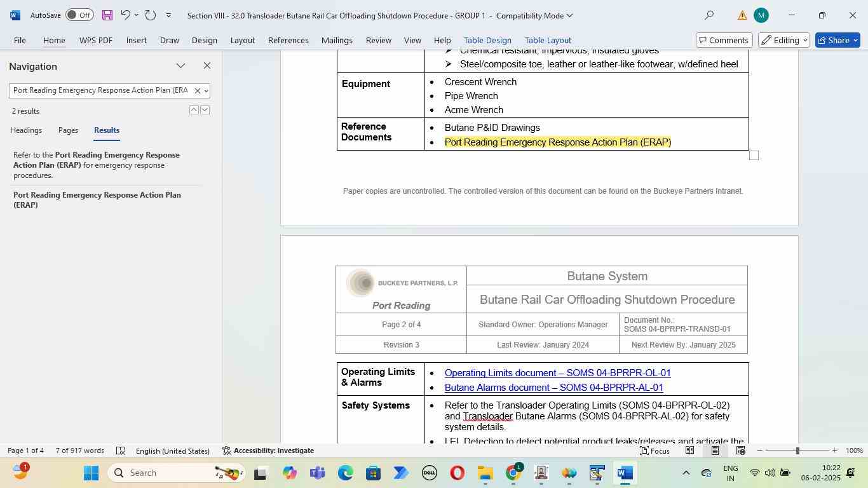Open the Mailings tab
The width and height of the screenshot is (868, 488).
click(x=337, y=40)
